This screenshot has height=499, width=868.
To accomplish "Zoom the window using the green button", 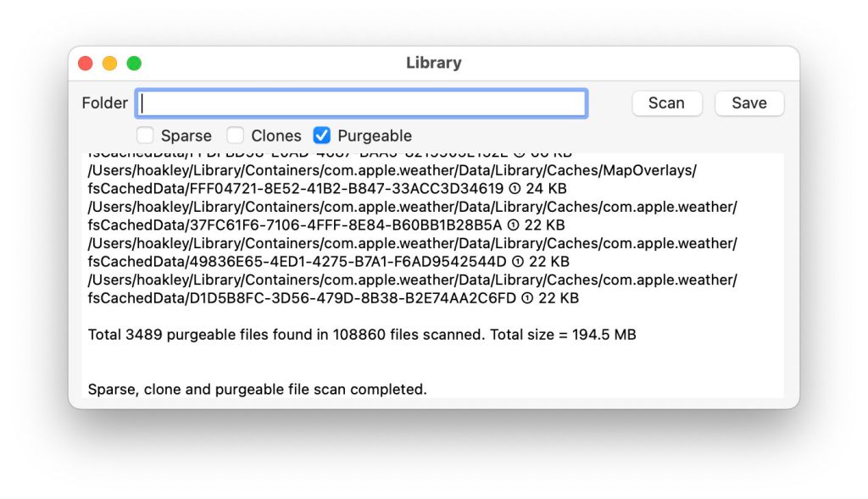I will [134, 64].
